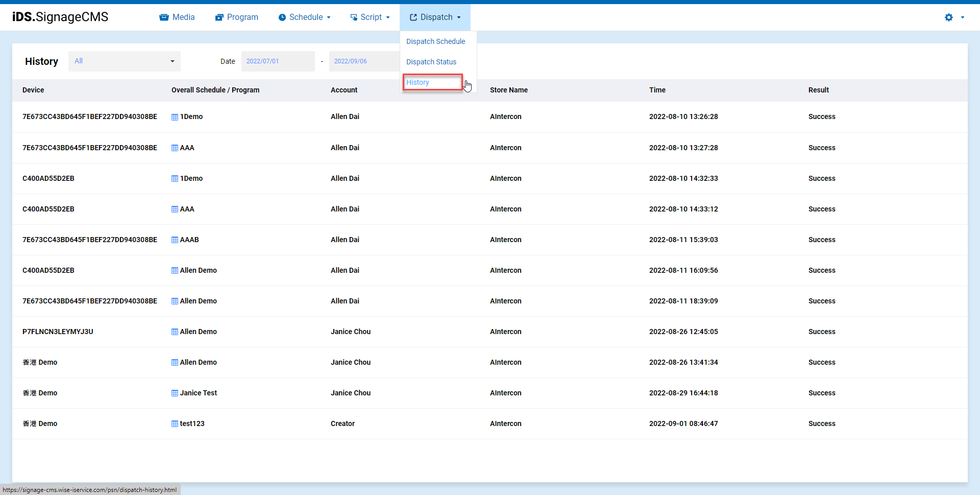
Task: Click the Time column header
Action: click(657, 90)
